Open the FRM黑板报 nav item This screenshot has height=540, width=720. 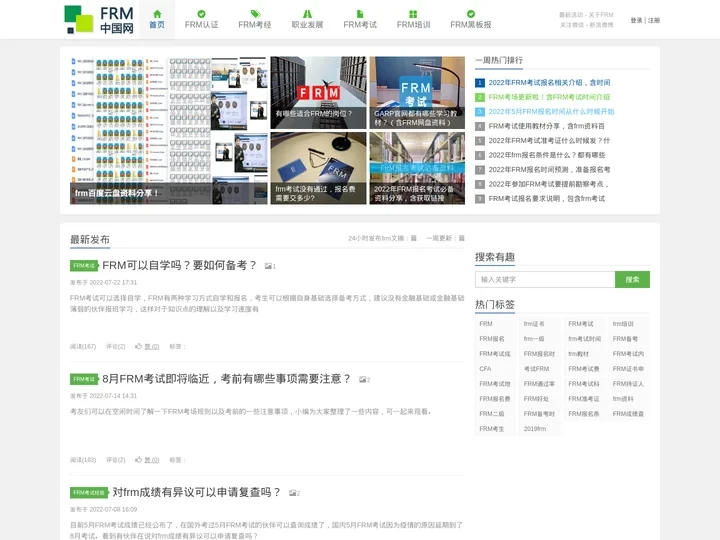pyautogui.click(x=471, y=19)
